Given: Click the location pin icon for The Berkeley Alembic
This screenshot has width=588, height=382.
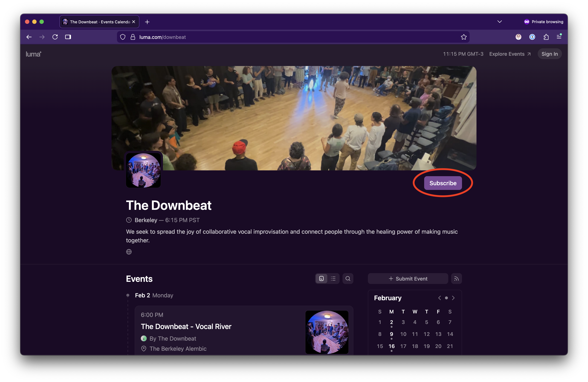Looking at the screenshot, I should click(x=144, y=349).
